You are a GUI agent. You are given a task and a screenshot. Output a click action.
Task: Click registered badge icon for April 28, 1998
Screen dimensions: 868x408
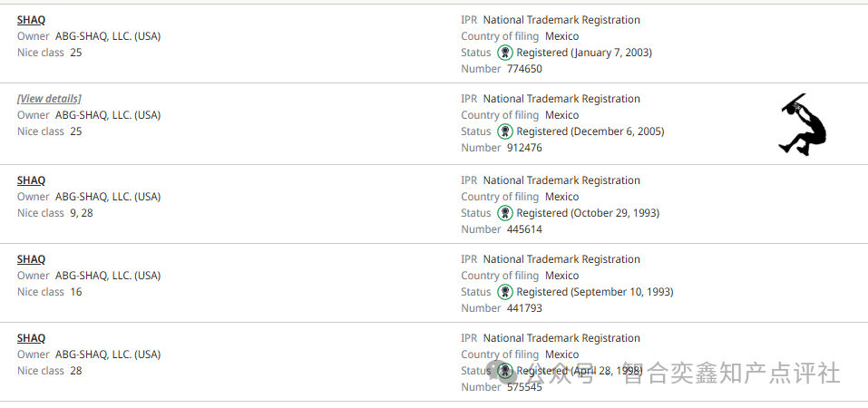505,370
